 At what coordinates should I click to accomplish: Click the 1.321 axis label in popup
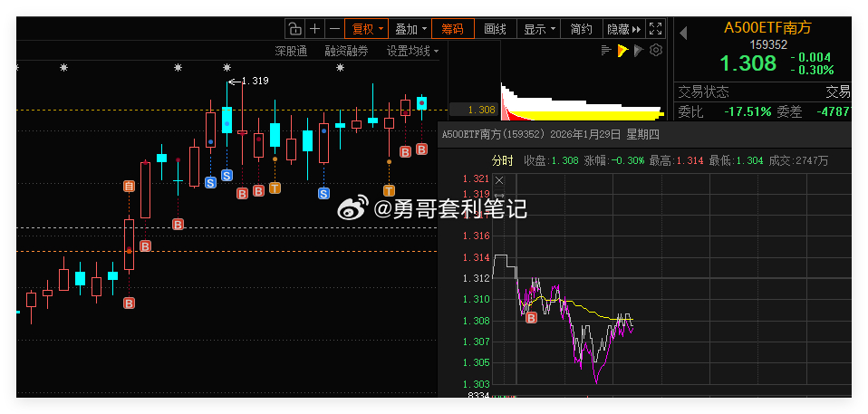(476, 179)
